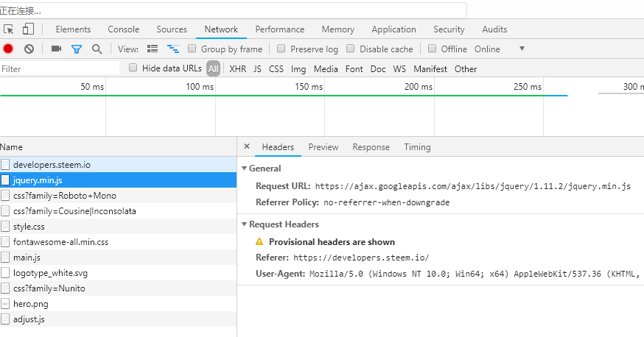Click the file icon of main.js

click(5, 258)
